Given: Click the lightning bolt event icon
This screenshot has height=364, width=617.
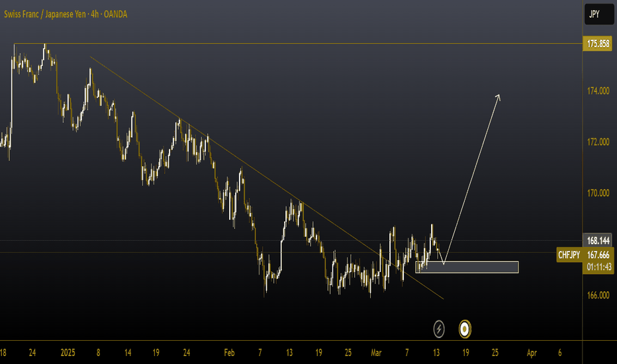Looking at the screenshot, I should click(x=439, y=329).
